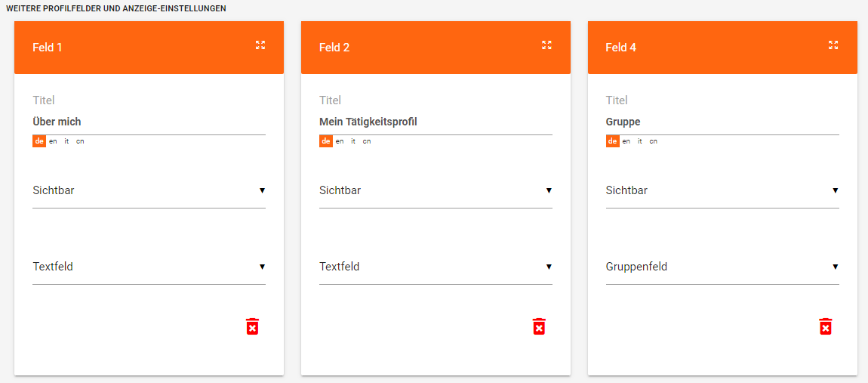This screenshot has height=383, width=868.
Task: Select de language tab in Feld 2
Action: pos(326,141)
